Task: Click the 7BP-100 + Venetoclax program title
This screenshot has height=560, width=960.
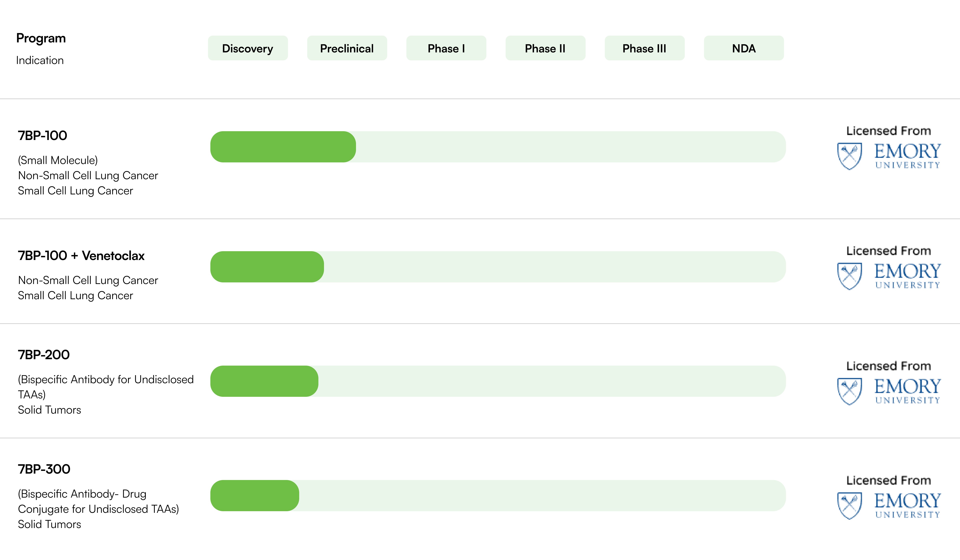Action: click(81, 256)
